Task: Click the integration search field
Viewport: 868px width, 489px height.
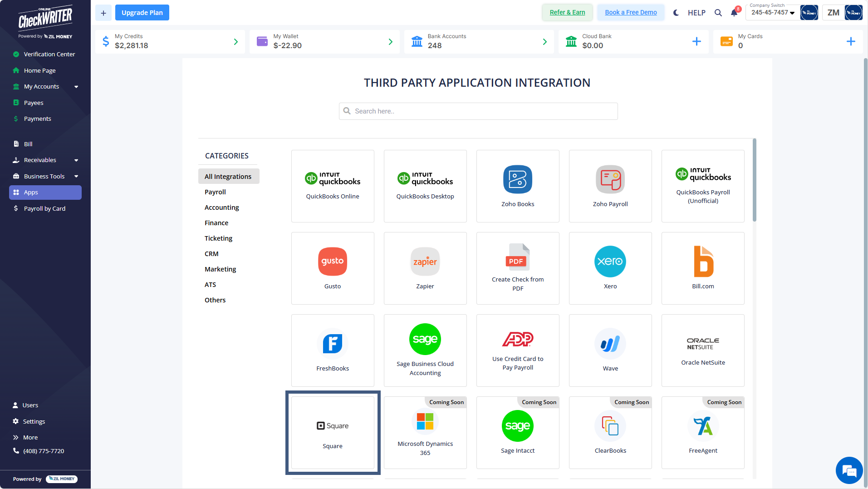Action: pyautogui.click(x=478, y=111)
